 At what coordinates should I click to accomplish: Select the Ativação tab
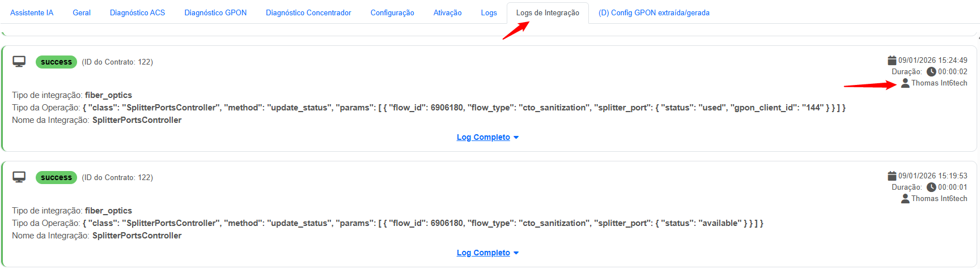447,12
